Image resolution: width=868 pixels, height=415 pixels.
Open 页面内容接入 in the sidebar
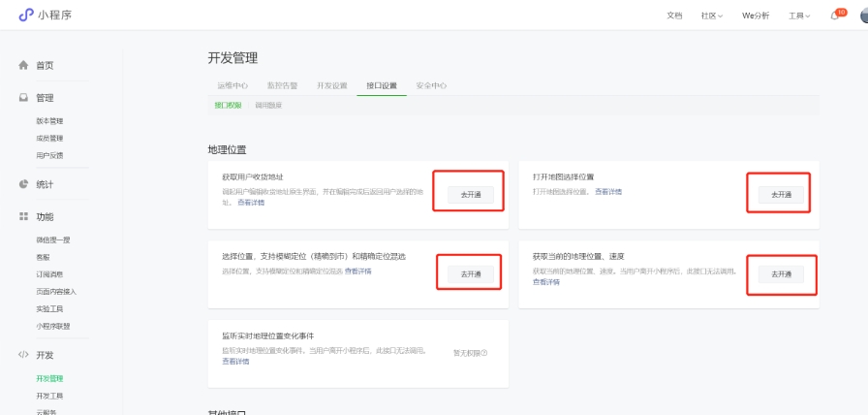pos(56,292)
